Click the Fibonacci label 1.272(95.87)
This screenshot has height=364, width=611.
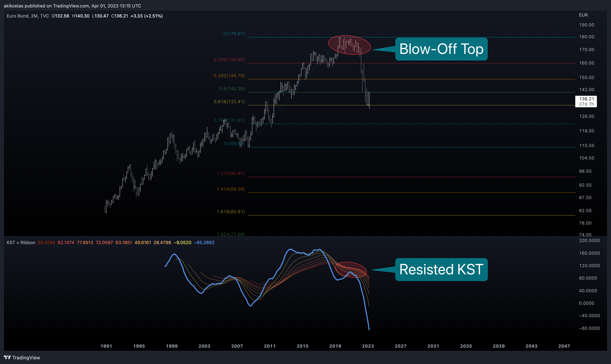point(231,173)
